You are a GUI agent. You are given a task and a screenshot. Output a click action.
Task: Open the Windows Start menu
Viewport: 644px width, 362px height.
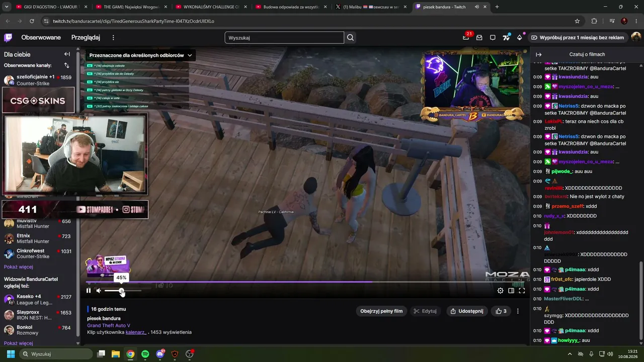click(11, 354)
